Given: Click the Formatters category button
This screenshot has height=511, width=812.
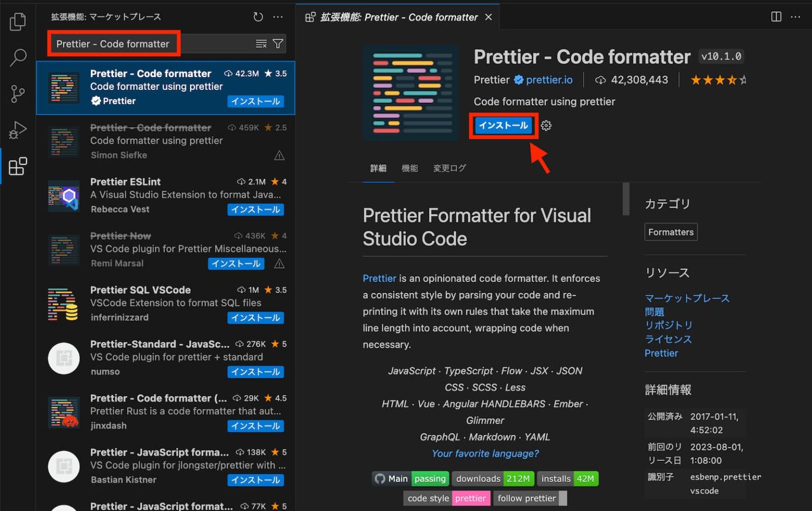Looking at the screenshot, I should pos(670,232).
